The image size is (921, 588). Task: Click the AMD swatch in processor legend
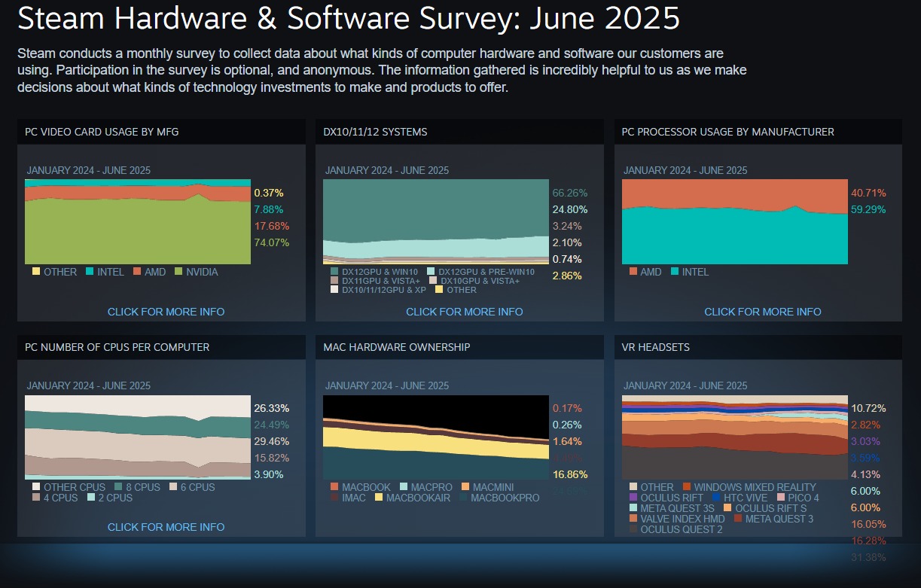point(633,271)
